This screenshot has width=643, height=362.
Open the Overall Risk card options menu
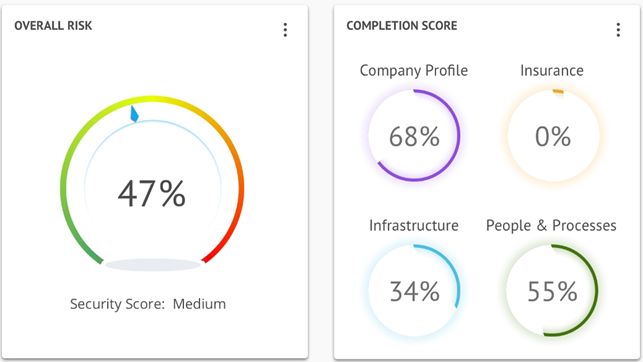point(285,30)
